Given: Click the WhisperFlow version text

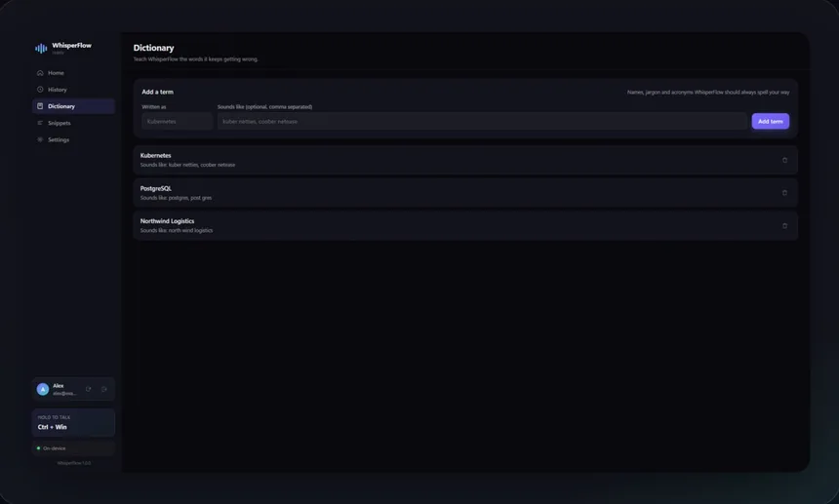Looking at the screenshot, I should pyautogui.click(x=74, y=463).
